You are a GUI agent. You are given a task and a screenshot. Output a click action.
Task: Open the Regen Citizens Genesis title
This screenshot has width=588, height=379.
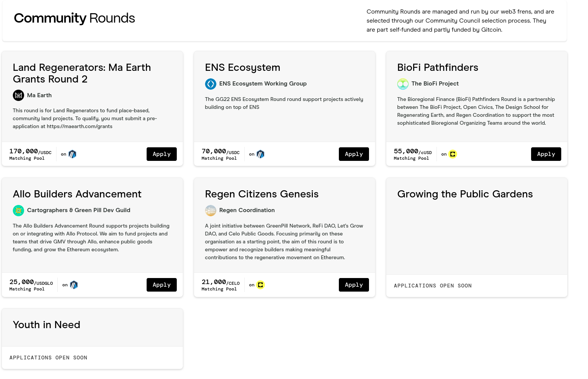[262, 194]
